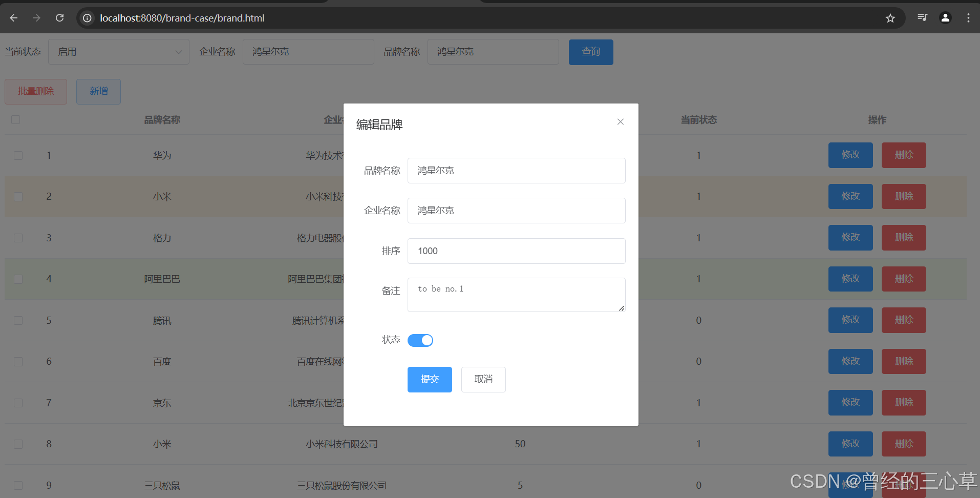Click 修改 for the 腾讯 row
980x498 pixels.
pyautogui.click(x=850, y=320)
